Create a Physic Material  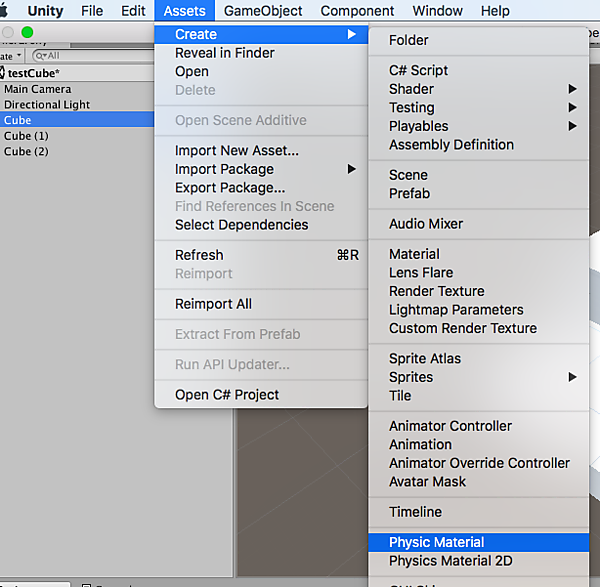point(478,542)
